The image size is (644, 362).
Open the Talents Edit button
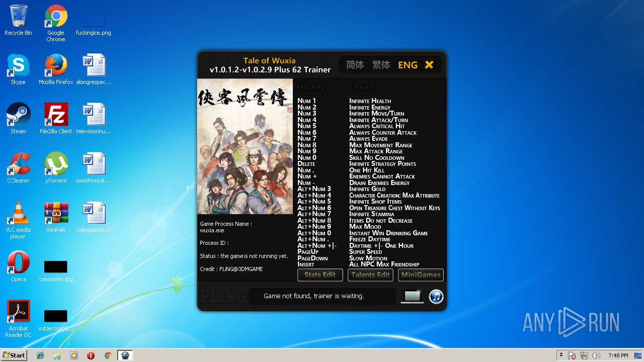tap(370, 275)
